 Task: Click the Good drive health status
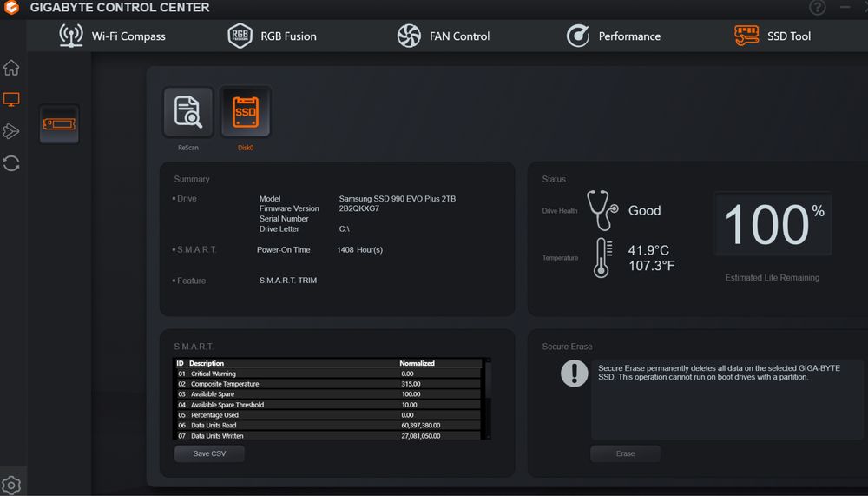pos(644,210)
